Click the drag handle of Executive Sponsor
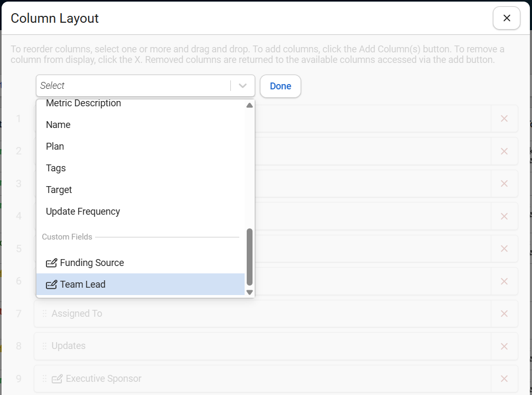Screen dimensions: 532x395 point(44,379)
